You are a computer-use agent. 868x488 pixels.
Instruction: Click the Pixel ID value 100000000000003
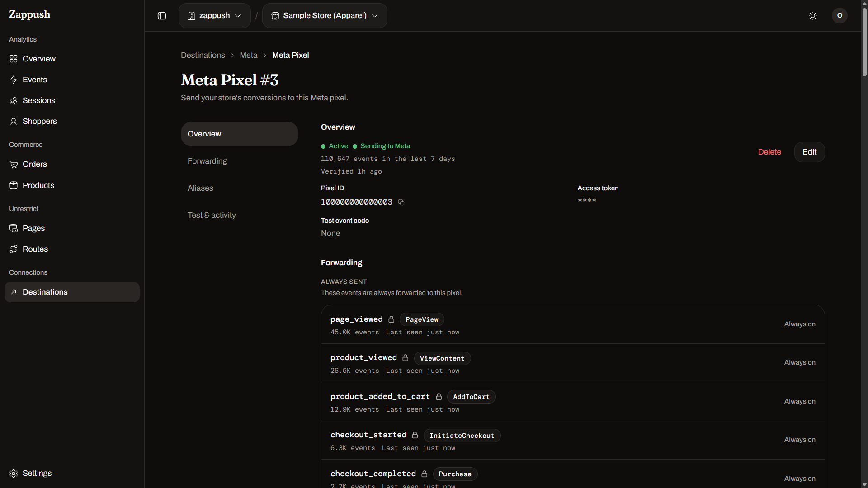pyautogui.click(x=356, y=202)
